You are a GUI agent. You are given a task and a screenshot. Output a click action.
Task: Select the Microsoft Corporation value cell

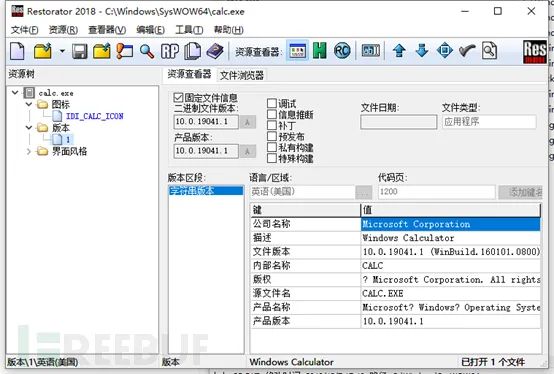450,224
